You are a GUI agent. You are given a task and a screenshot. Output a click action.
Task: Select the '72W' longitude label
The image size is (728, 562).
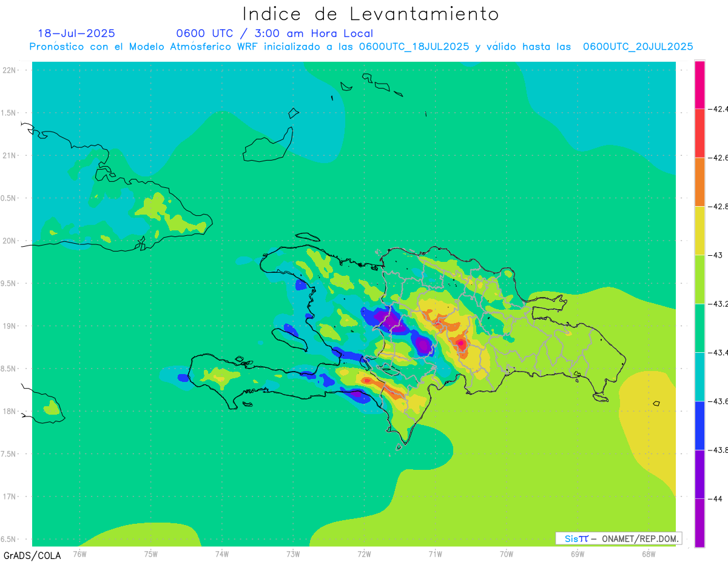tap(364, 554)
